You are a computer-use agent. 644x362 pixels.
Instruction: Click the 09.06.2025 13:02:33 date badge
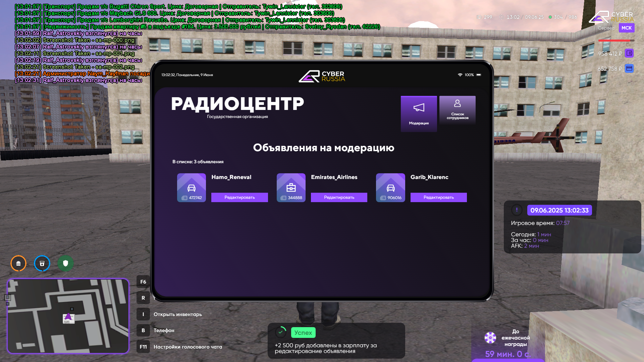click(559, 210)
